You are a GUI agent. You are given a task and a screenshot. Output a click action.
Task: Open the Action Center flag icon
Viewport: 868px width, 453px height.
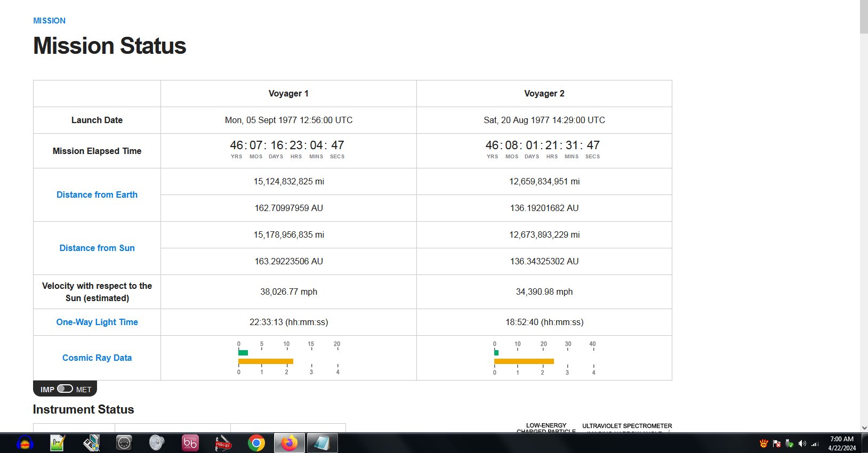pos(776,443)
